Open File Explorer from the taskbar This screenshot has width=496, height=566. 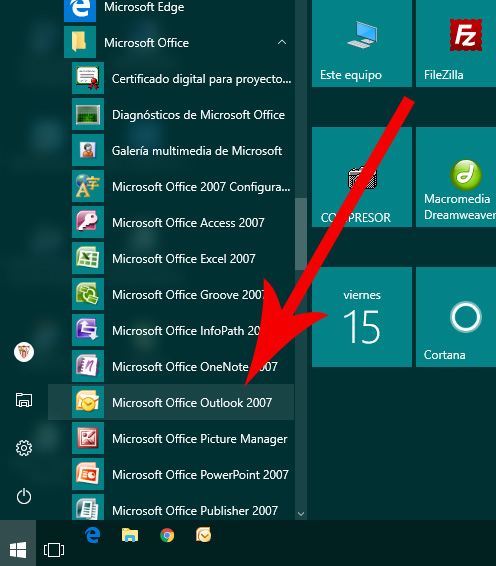coord(130,535)
